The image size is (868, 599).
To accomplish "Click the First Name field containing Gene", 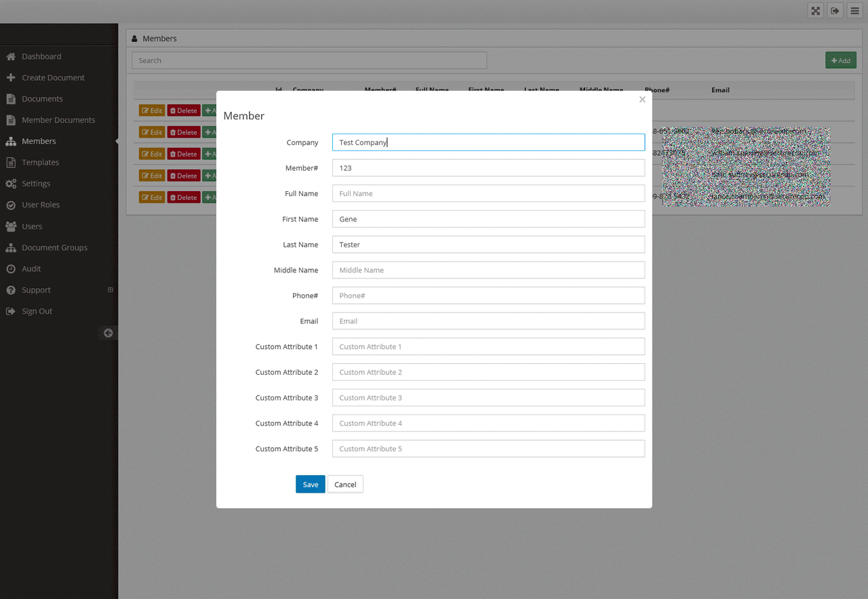I will 488,219.
